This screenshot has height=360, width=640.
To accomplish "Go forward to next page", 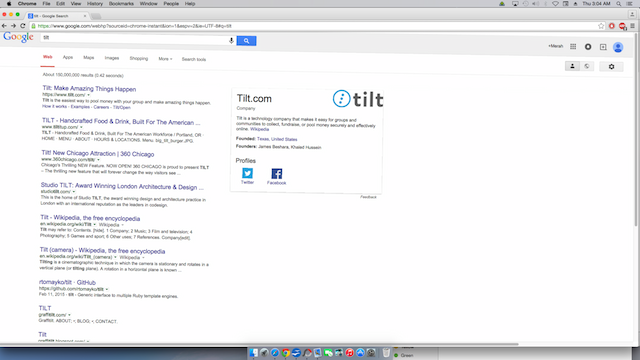I will point(13,26).
